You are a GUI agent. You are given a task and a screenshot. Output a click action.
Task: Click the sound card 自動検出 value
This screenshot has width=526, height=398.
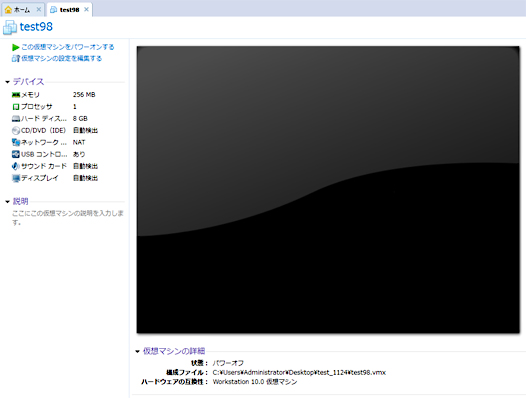[86, 166]
